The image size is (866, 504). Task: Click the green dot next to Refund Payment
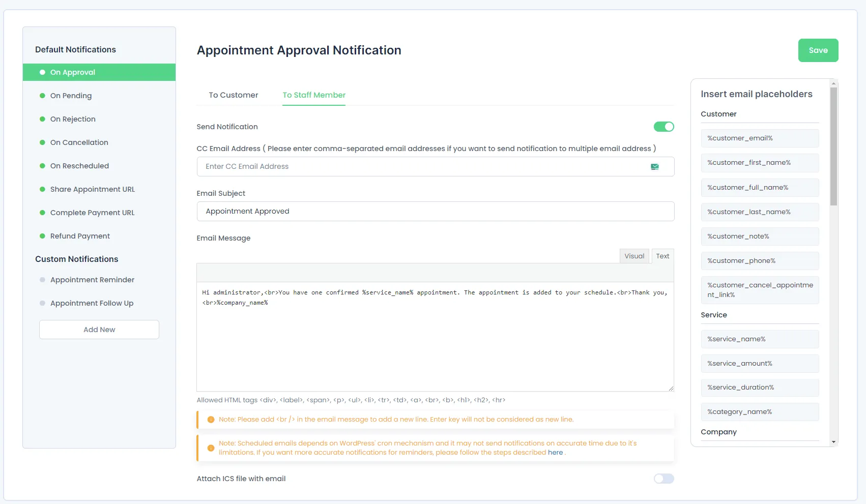(x=43, y=236)
